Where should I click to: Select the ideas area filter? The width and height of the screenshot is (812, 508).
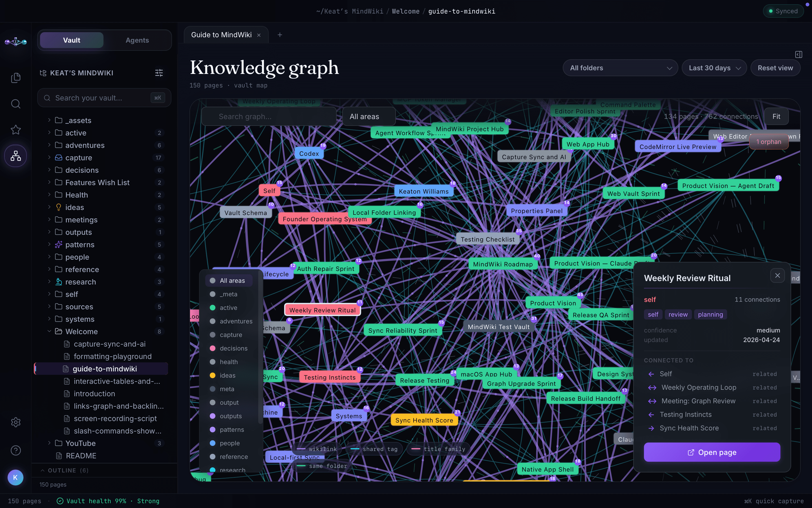pyautogui.click(x=229, y=375)
